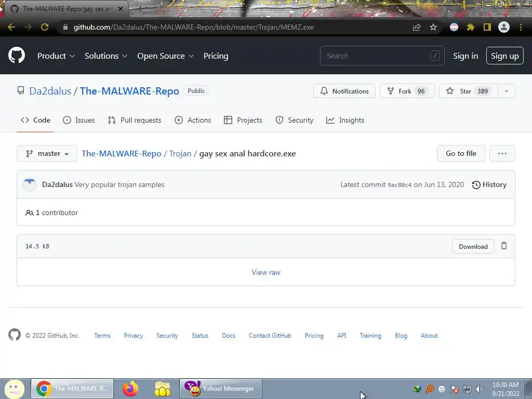The image size is (532, 399).
Task: Open the Chrome profile avatar
Action: point(504,27)
